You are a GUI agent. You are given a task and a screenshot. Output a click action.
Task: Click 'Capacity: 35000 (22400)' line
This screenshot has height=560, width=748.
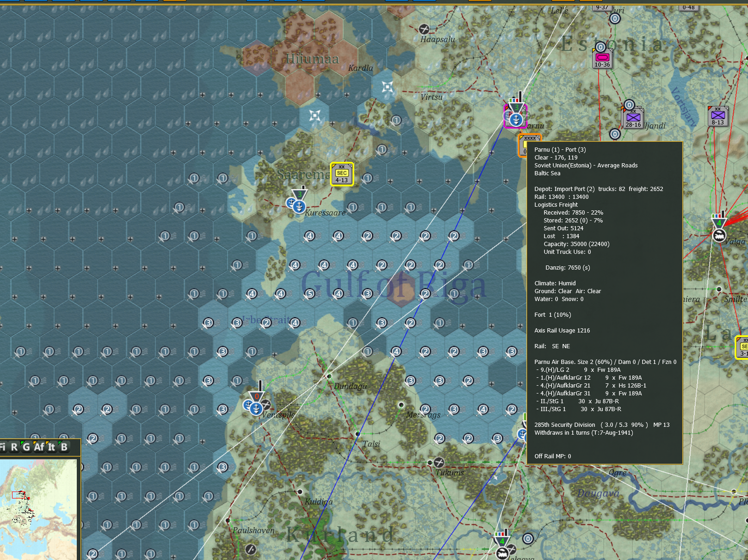[x=576, y=244]
